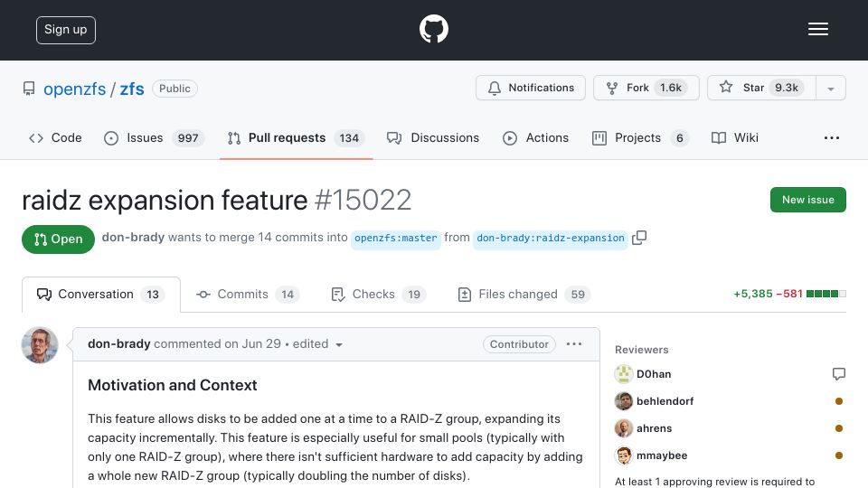
Task: Open reviewer ahrens's name link
Action: [655, 428]
